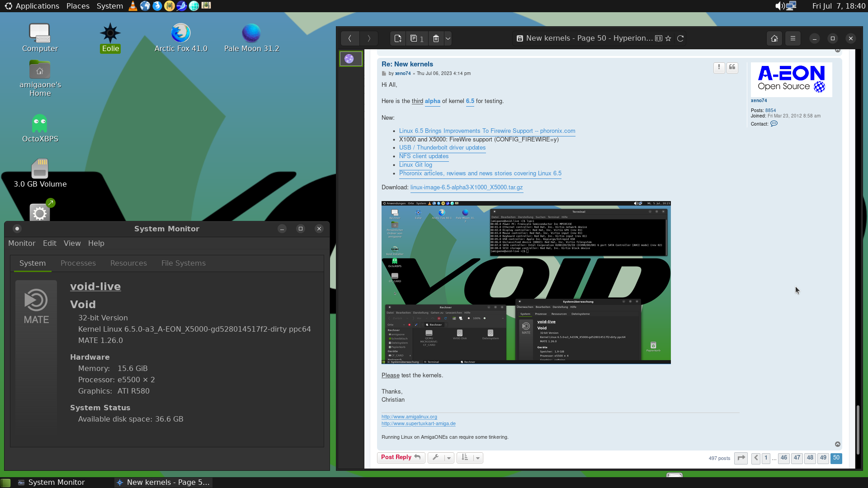
Task: Open the View menu in System Monitor
Action: pyautogui.click(x=72, y=244)
